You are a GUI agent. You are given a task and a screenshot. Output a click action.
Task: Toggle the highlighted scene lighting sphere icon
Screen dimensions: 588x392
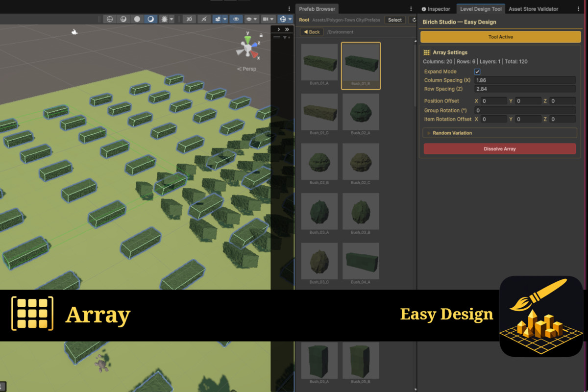pyautogui.click(x=150, y=19)
